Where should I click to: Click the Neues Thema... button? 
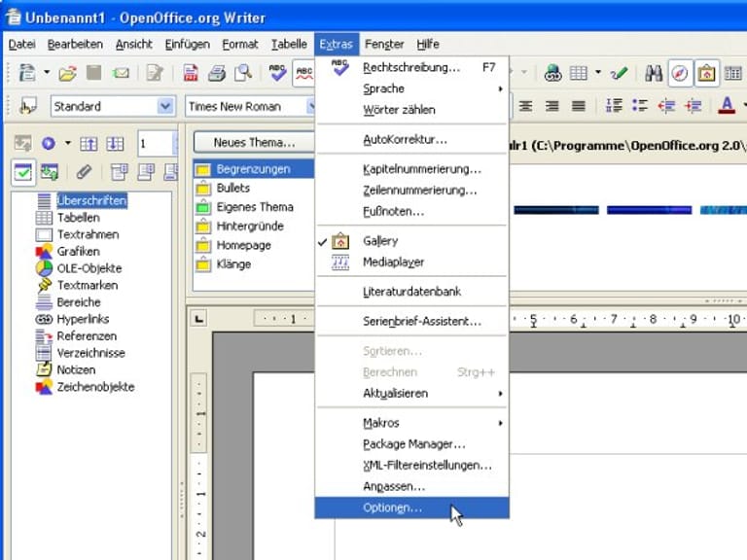tap(254, 142)
